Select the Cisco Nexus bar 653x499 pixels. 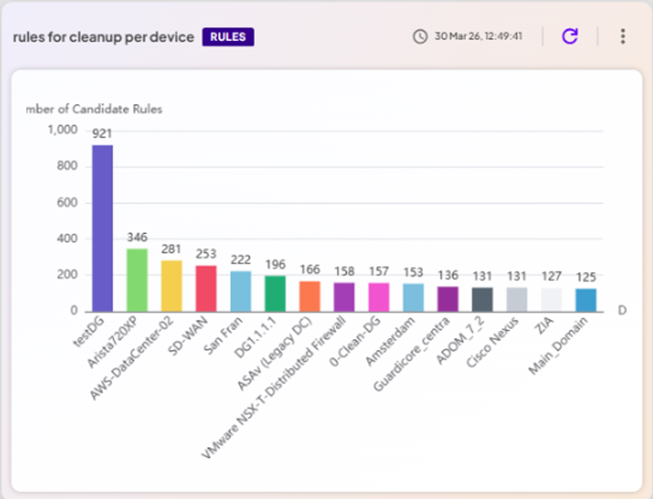(x=516, y=299)
